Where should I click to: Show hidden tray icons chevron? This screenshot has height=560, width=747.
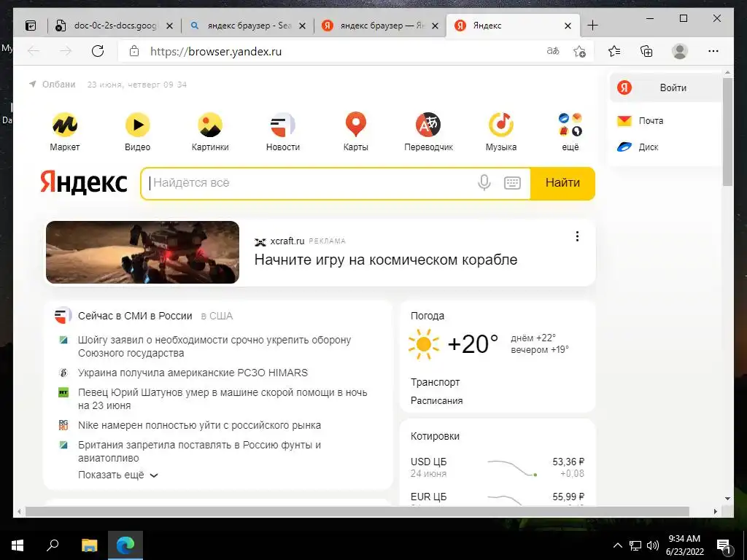point(617,545)
